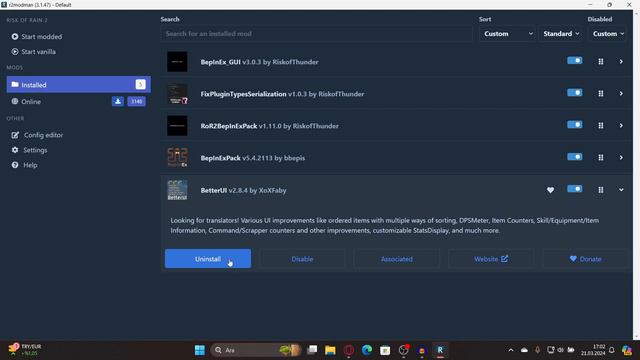640x360 pixels.
Task: Click the Settings gear icon
Action: tap(15, 150)
